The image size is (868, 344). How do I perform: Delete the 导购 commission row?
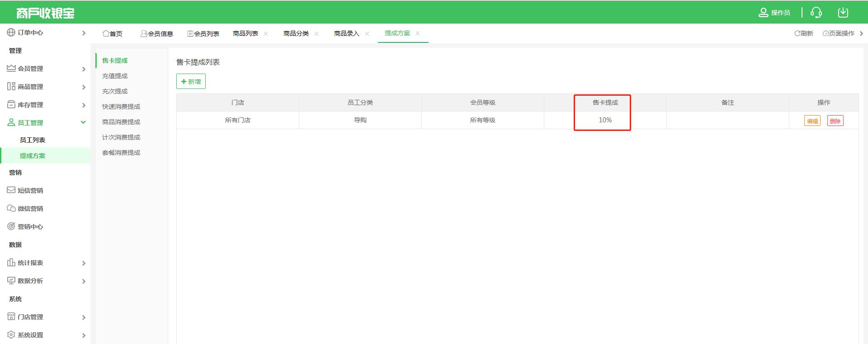[x=835, y=121]
